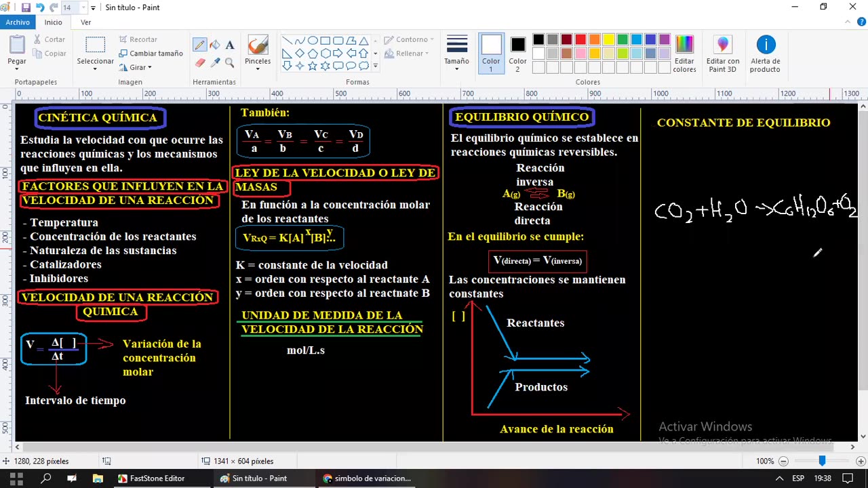The width and height of the screenshot is (868, 488).
Task: Click the zoom out minus button
Action: 783,461
